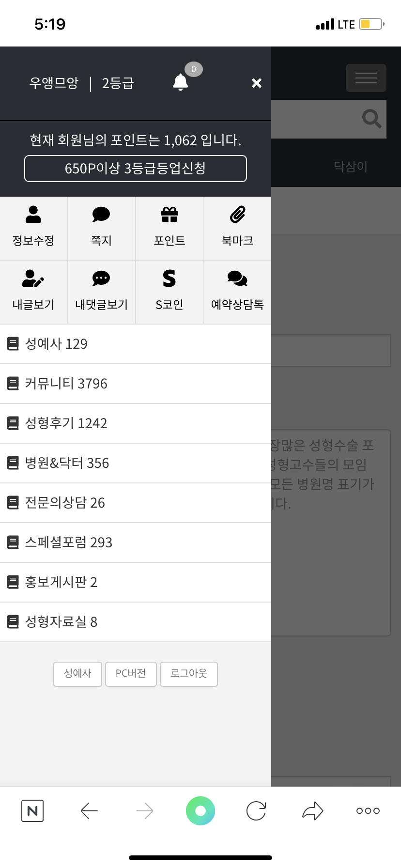View my posts via 내글보기
Viewport: 401px width, 868px height.
(33, 279)
